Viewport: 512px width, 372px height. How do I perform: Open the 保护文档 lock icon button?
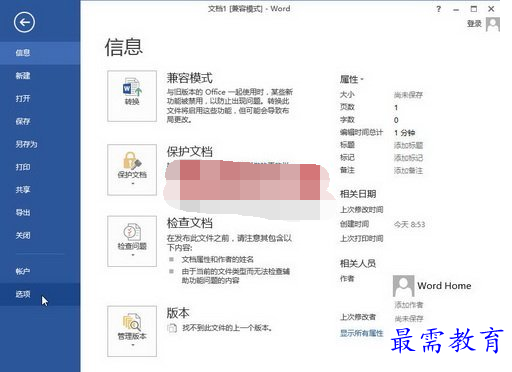[132, 170]
